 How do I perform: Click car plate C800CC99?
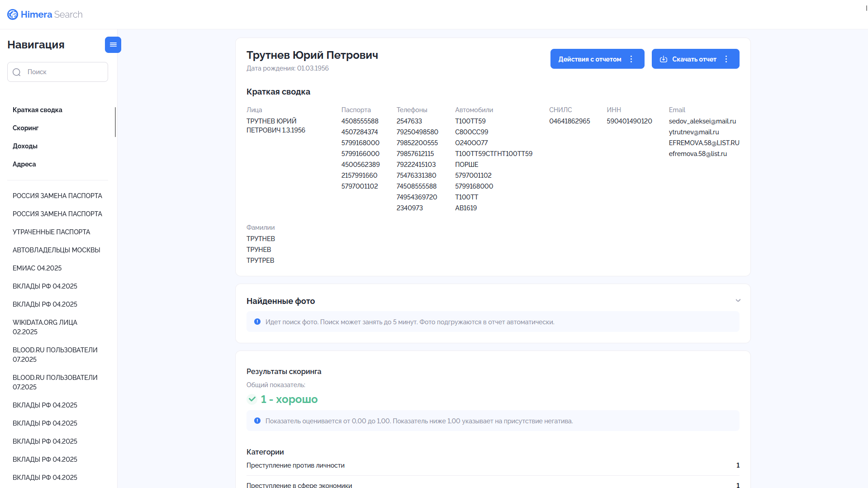472,132
